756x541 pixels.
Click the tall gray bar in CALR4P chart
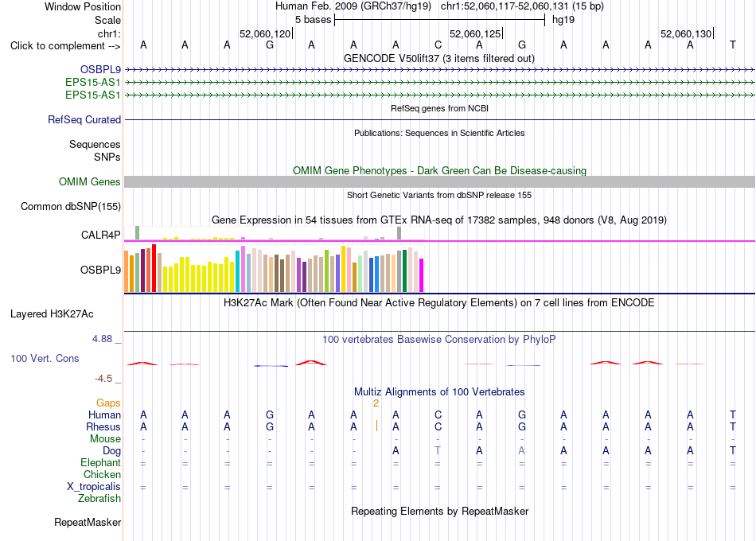(x=399, y=233)
